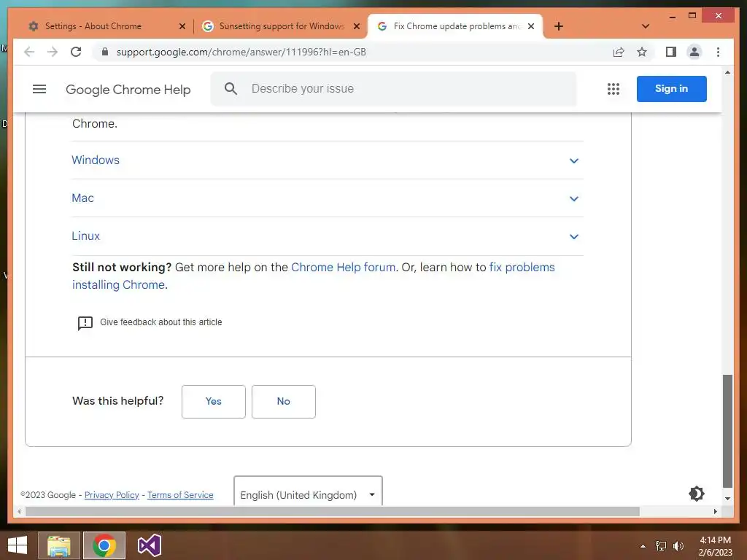Answer No to Was this helpful

click(x=284, y=402)
